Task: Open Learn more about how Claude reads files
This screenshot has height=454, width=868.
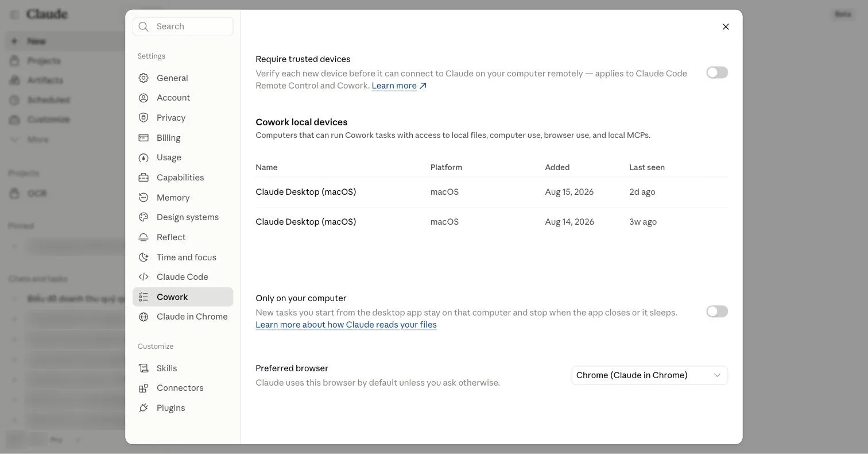Action: [x=346, y=325]
